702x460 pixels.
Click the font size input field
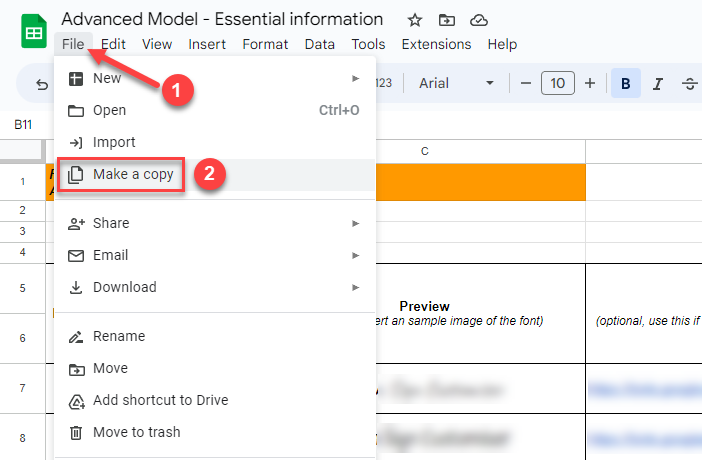tap(558, 83)
